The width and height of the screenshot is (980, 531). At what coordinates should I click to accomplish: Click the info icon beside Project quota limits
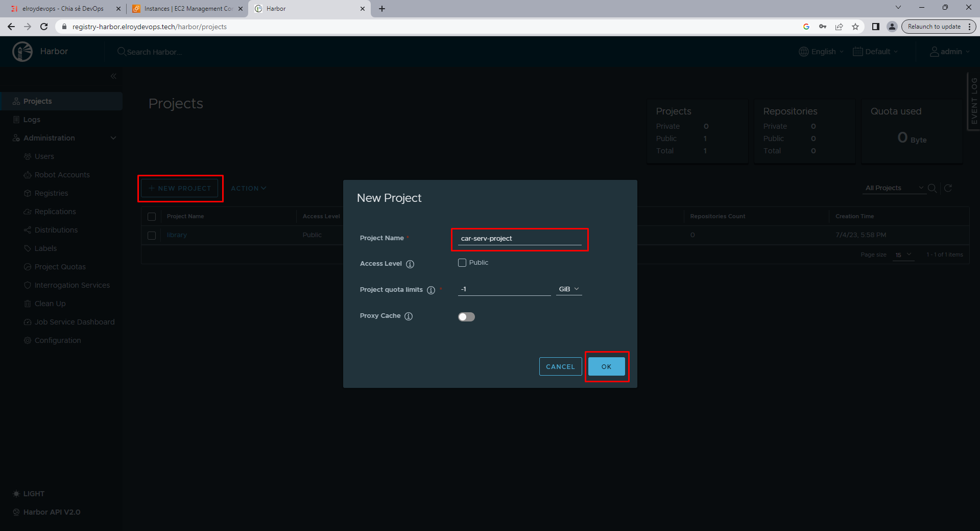[431, 290]
